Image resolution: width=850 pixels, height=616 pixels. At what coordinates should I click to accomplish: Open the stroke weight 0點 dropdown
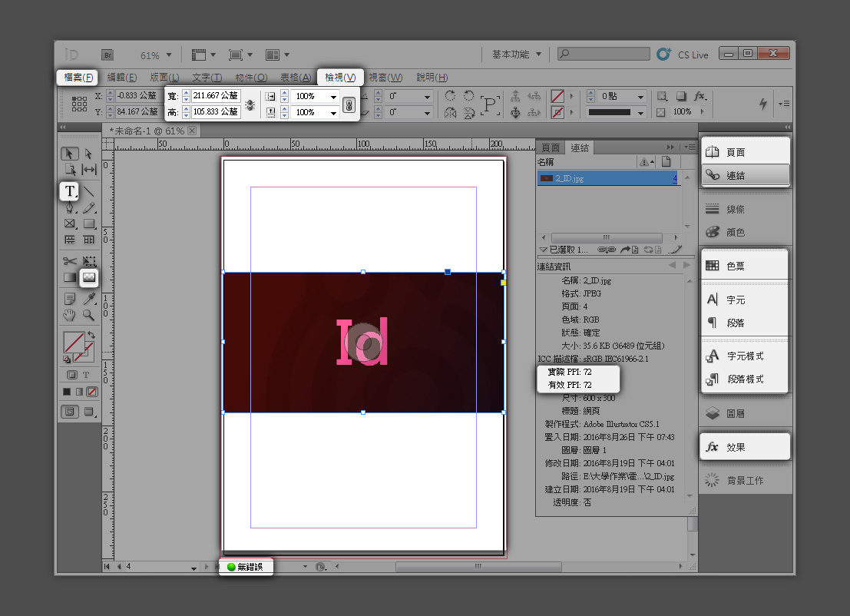[x=640, y=97]
